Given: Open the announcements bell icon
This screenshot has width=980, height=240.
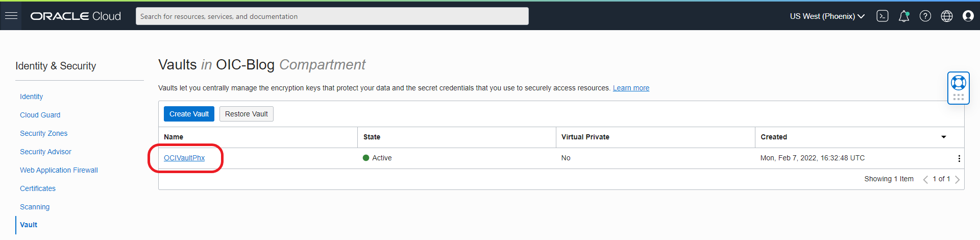Looking at the screenshot, I should pos(904,16).
